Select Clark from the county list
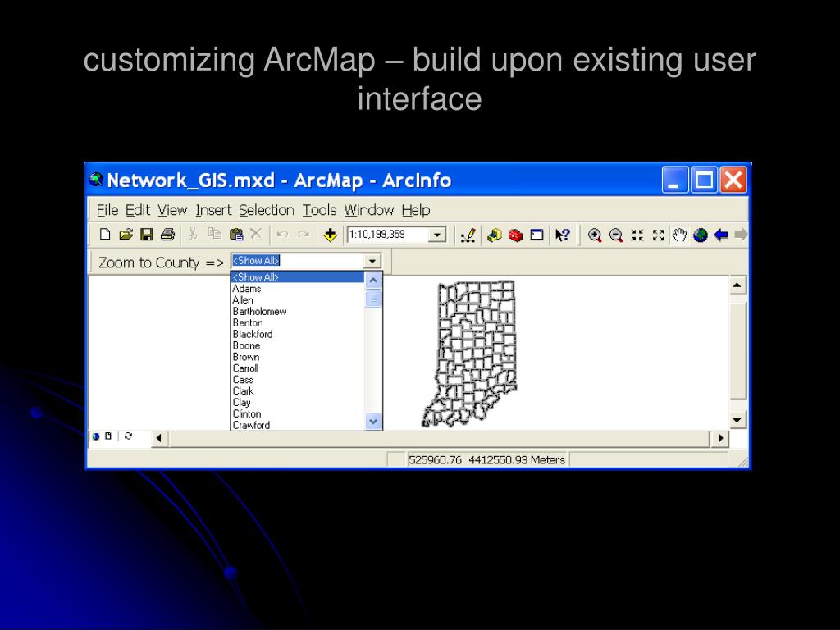The image size is (840, 630). coord(297,391)
